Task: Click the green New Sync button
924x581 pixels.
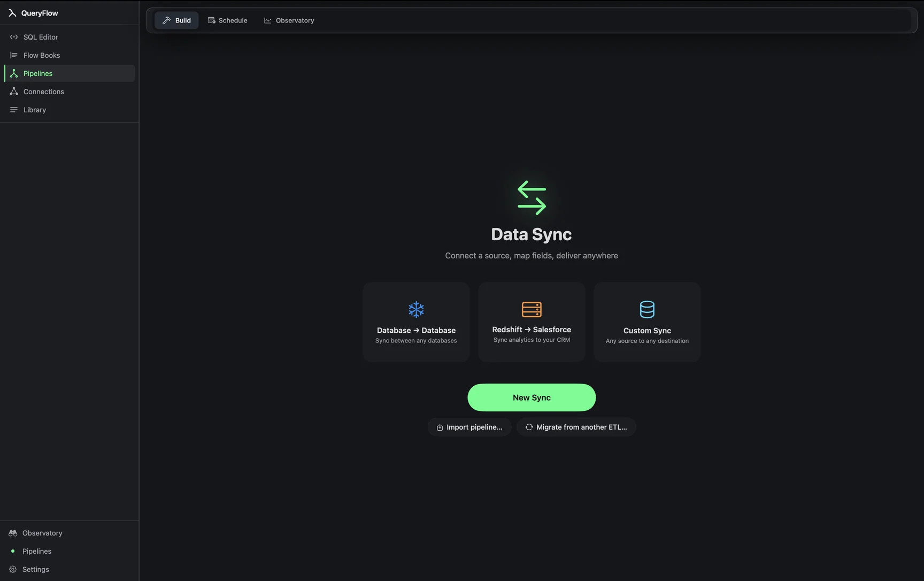Action: [x=532, y=397]
